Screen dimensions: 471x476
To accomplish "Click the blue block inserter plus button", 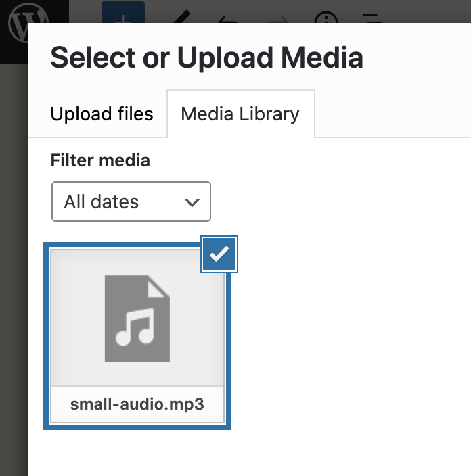I will 123,12.
